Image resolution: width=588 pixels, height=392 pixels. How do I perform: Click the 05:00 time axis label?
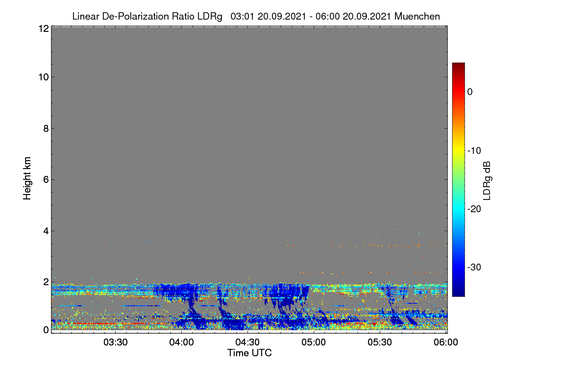coord(314,343)
